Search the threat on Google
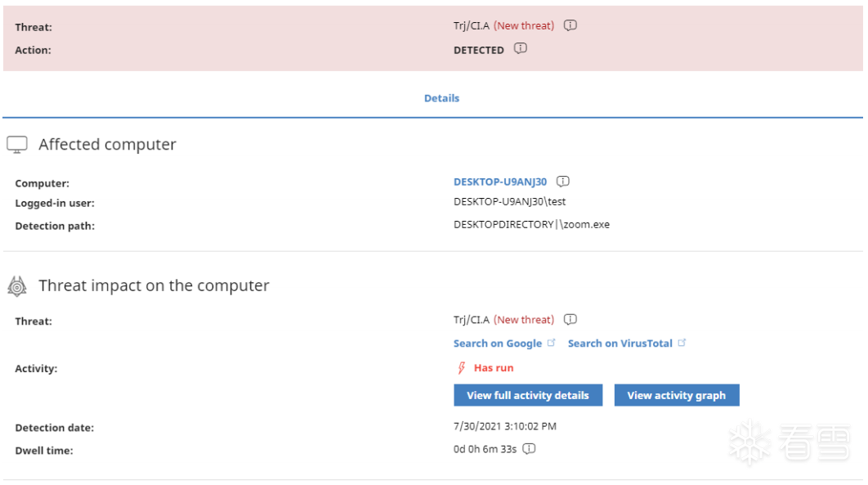The height and width of the screenshot is (485, 868). click(498, 344)
